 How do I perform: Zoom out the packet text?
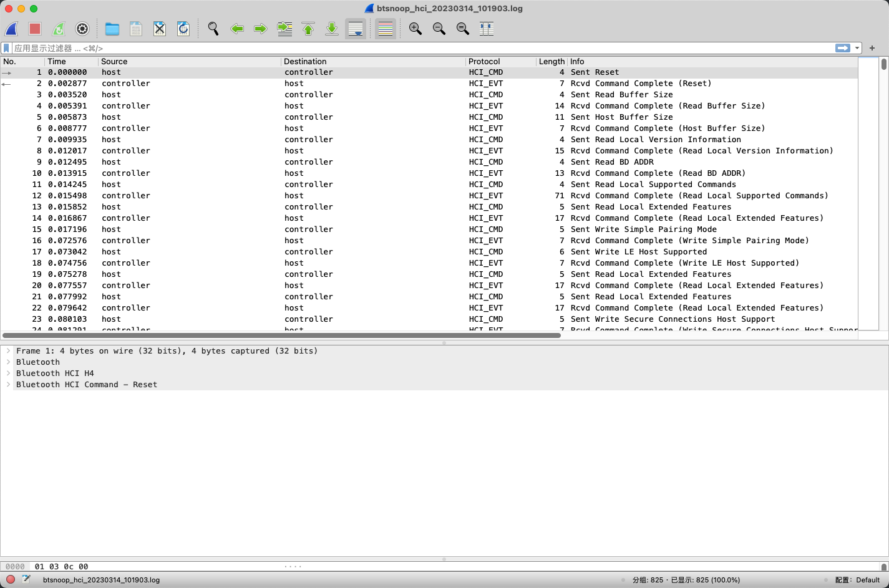tap(439, 29)
